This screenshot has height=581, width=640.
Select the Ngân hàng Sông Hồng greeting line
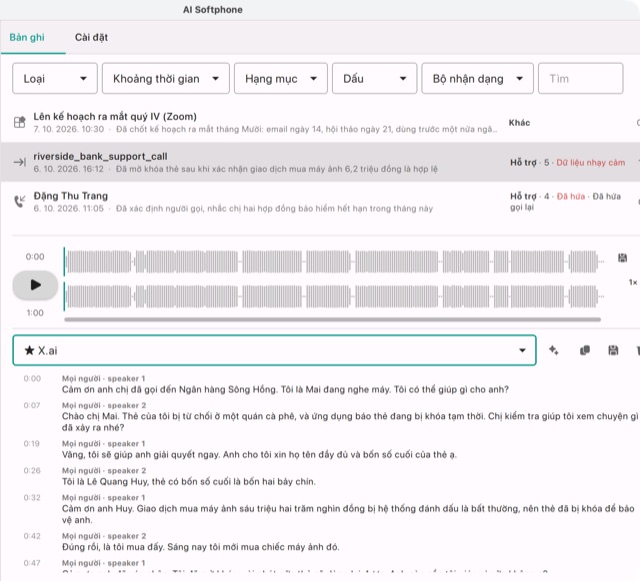(285, 390)
